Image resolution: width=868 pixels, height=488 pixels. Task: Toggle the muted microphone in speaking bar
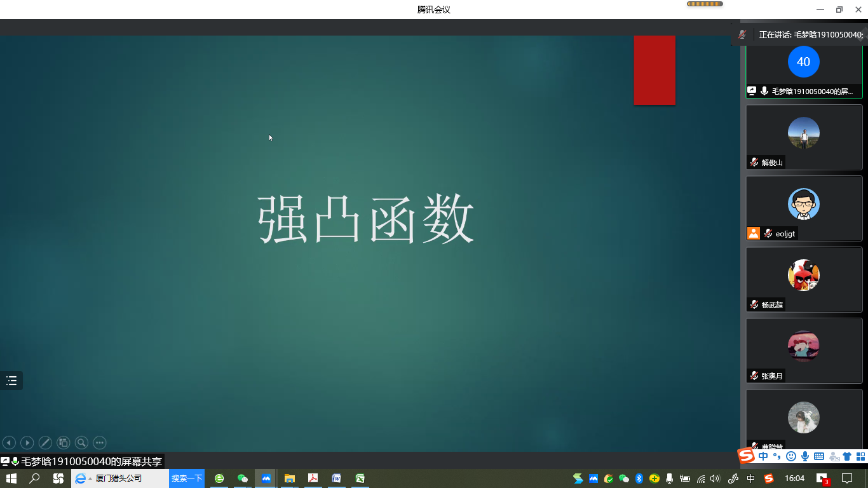click(x=742, y=35)
